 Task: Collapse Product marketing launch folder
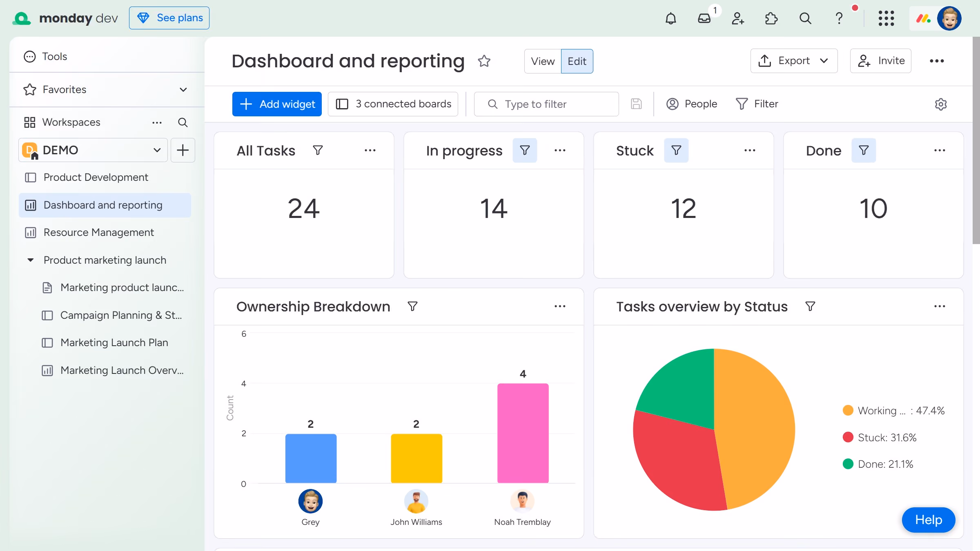tap(30, 260)
